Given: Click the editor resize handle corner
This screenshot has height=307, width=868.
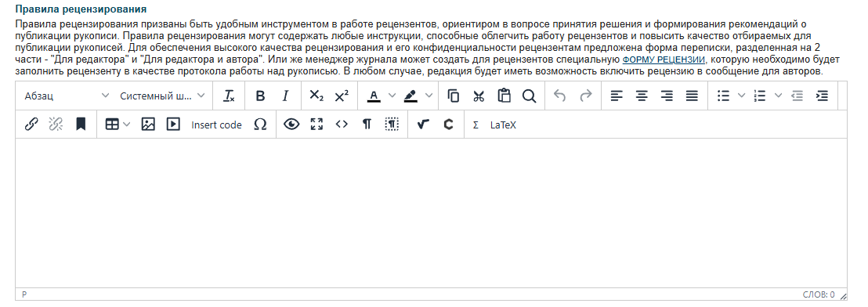Looking at the screenshot, I should pyautogui.click(x=843, y=296).
